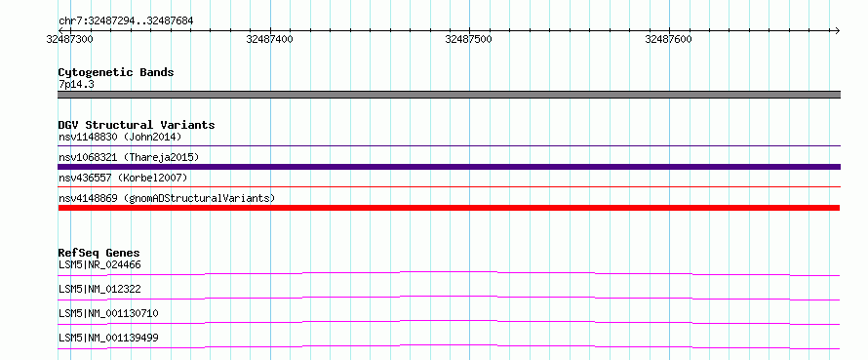Open variant nsv1148830 (John2014) label
The height and width of the screenshot is (360, 868).
click(x=120, y=137)
